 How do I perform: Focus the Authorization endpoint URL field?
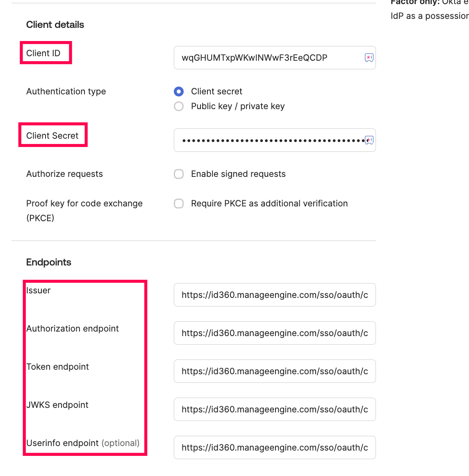(x=275, y=333)
